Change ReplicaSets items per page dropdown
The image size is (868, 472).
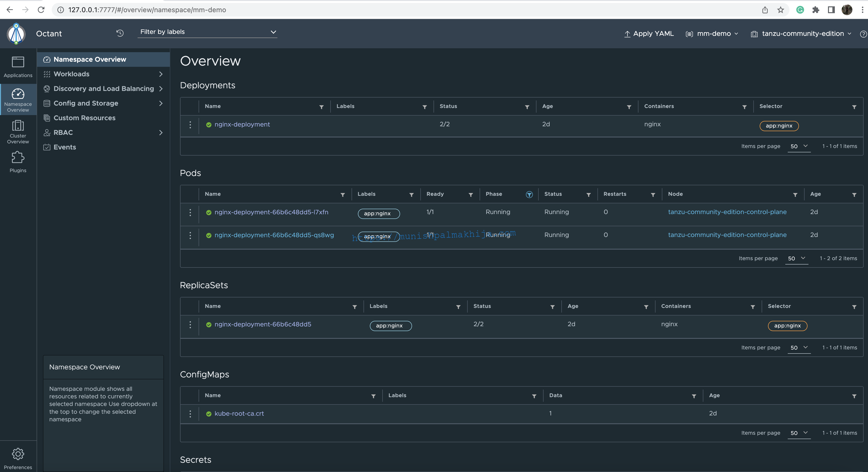click(799, 347)
